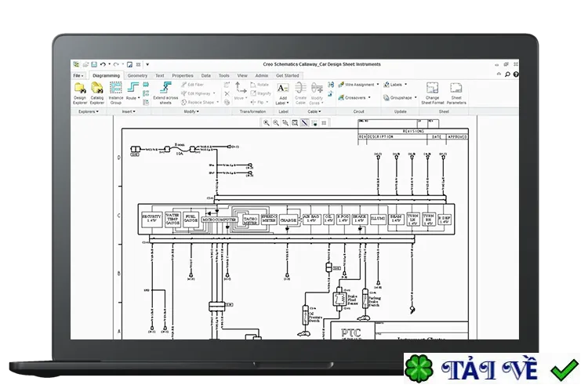Click Extend across sheets

[x=165, y=93]
